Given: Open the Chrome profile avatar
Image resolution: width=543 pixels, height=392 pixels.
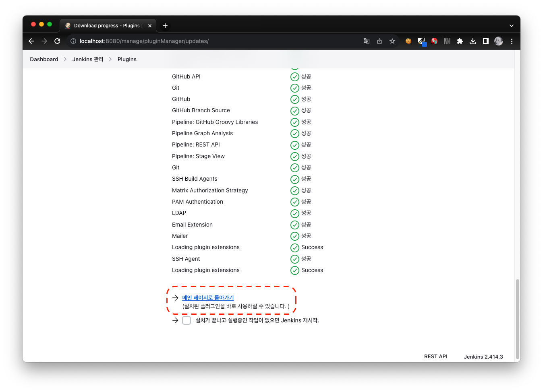Looking at the screenshot, I should pyautogui.click(x=499, y=41).
